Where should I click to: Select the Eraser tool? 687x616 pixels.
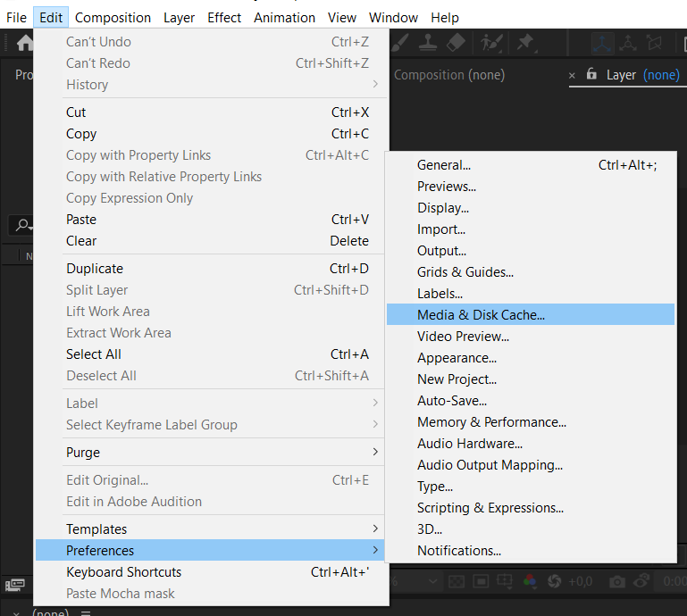[456, 43]
